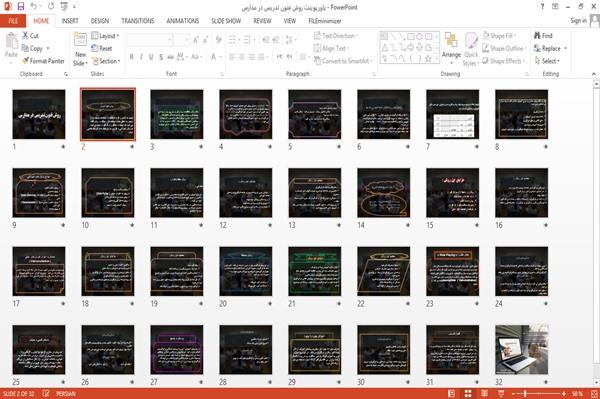Click the SLIDE 2 OF 32 indicator

(x=18, y=394)
